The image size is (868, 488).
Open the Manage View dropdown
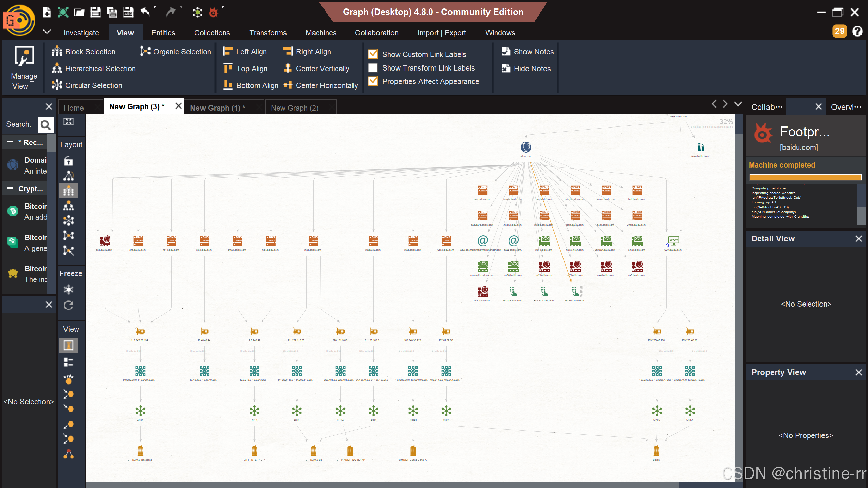point(24,68)
